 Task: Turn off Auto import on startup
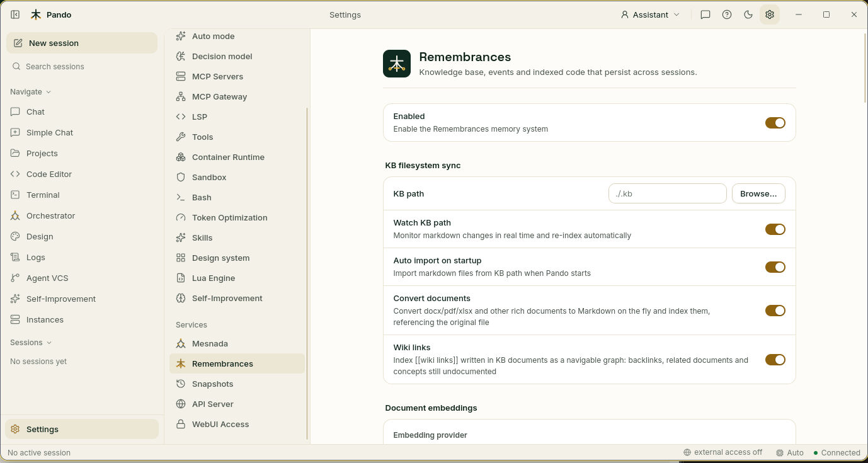(x=775, y=267)
